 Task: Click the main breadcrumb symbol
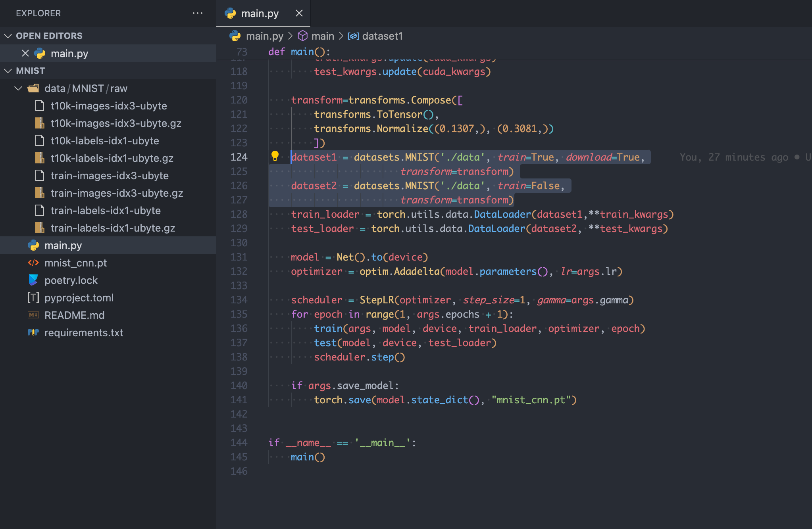[x=322, y=36]
